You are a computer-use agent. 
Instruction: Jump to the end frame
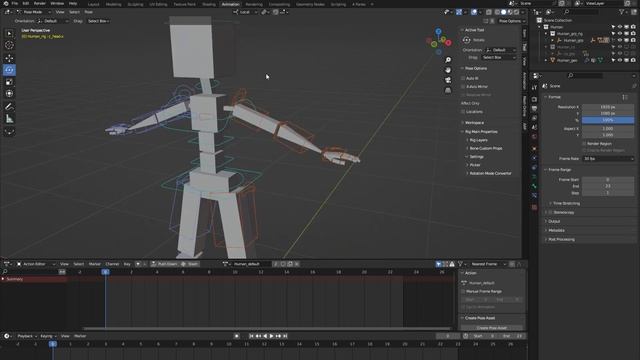(285, 336)
